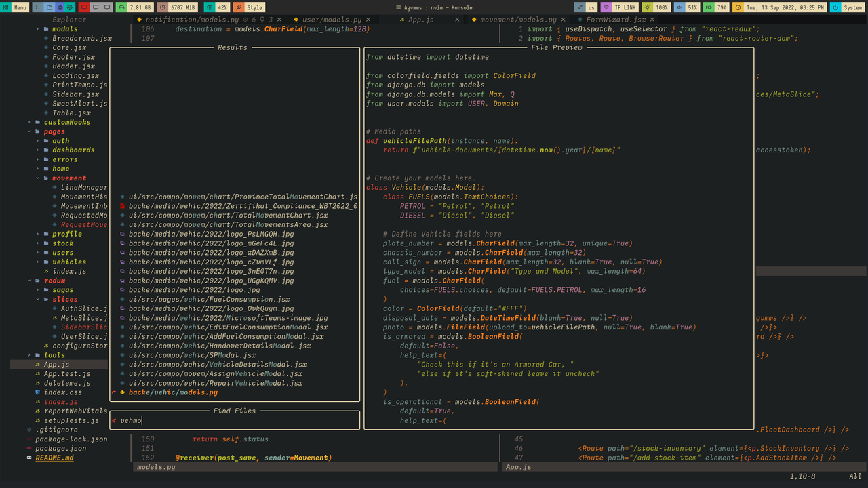868x488 pixels.
Task: Expand the errors folder
Action: (x=65, y=159)
